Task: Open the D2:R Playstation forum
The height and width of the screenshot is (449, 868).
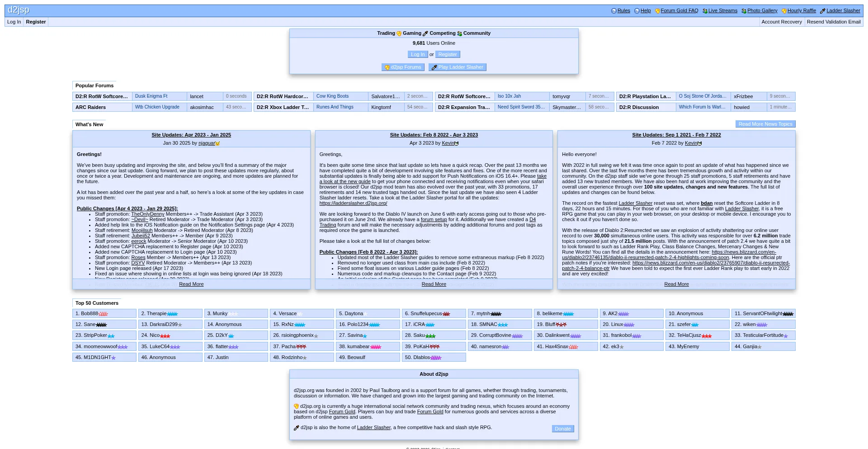Action: 645,97
